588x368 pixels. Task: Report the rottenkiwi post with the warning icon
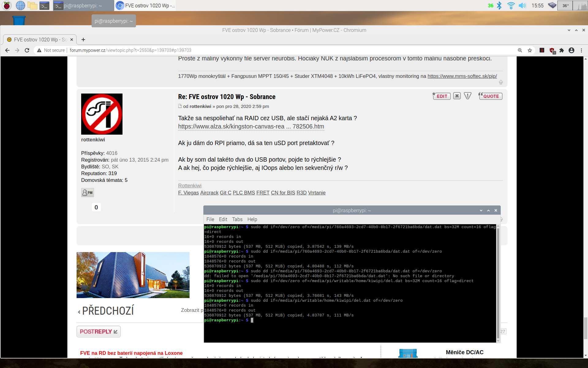[x=467, y=96]
